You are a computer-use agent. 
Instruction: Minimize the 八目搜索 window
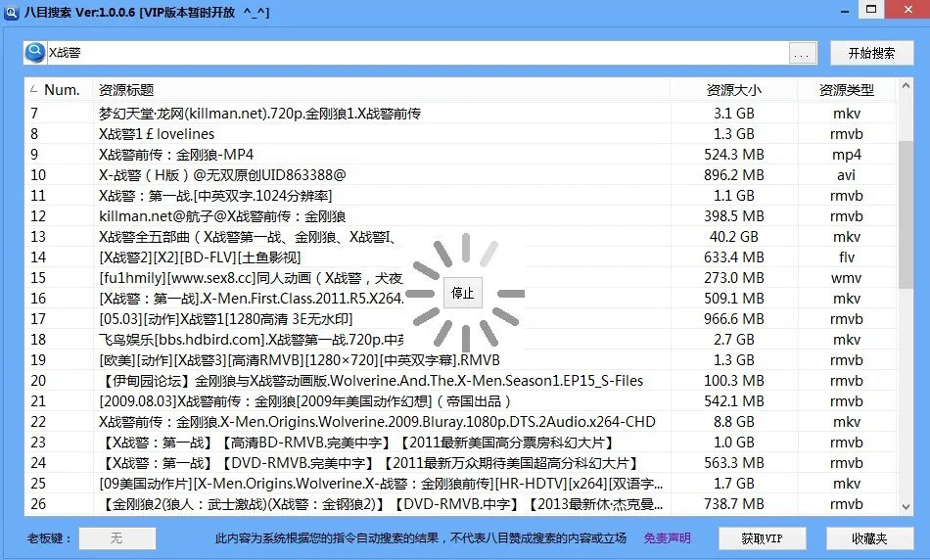tap(845, 12)
